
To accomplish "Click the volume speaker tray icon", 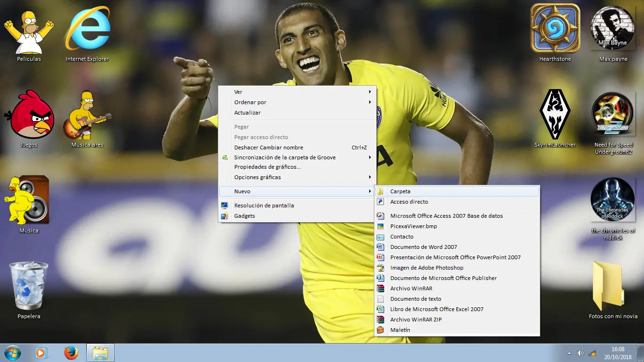I will click(x=580, y=353).
